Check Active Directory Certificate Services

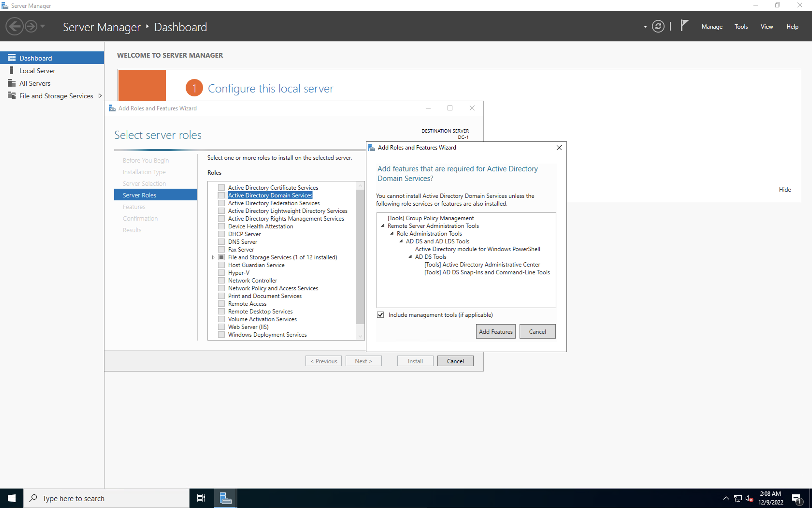(x=221, y=187)
